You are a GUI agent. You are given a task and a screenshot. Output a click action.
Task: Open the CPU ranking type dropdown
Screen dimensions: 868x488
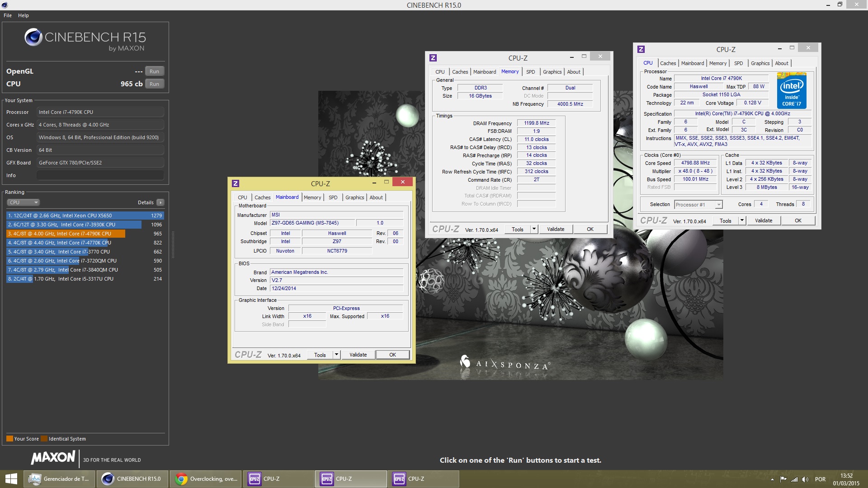24,202
